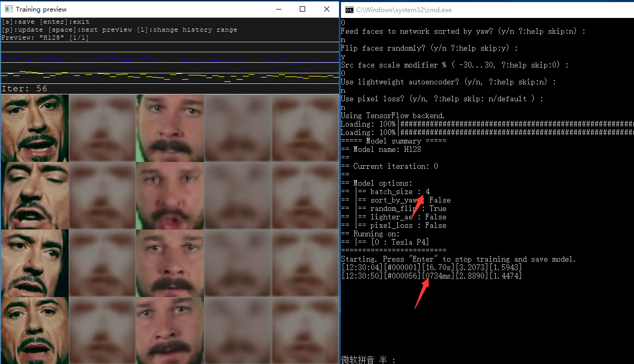The width and height of the screenshot is (634, 364).
Task: Click the "Current iteration: 0" line
Action: 389,166
